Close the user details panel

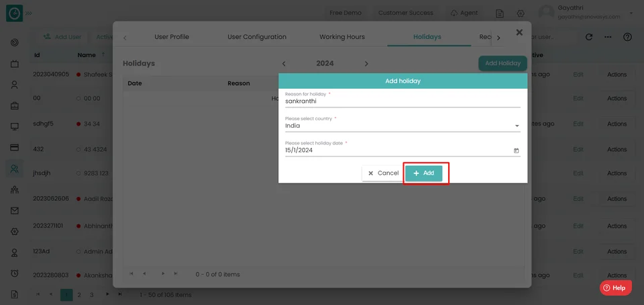519,32
